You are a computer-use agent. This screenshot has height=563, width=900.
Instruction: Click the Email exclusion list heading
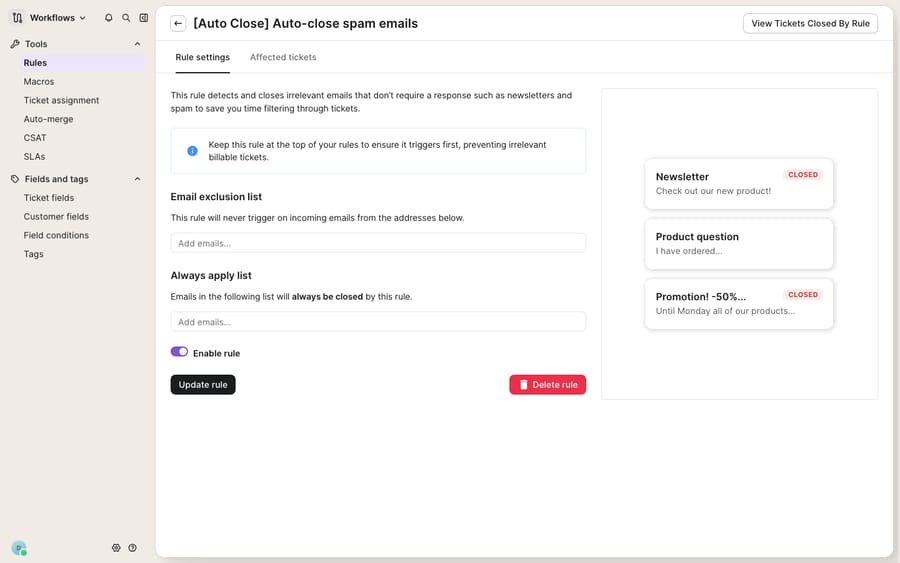pos(216,197)
